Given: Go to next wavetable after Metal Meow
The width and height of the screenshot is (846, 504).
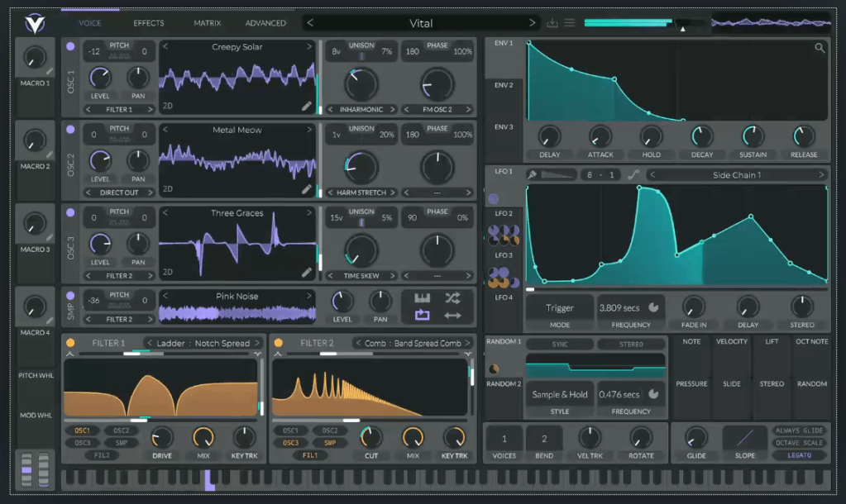Looking at the screenshot, I should [310, 130].
